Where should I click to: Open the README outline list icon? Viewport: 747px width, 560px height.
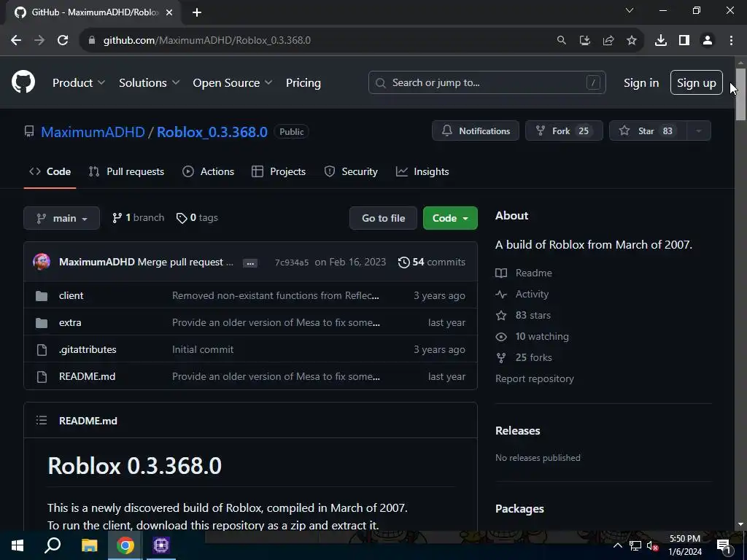click(x=42, y=421)
